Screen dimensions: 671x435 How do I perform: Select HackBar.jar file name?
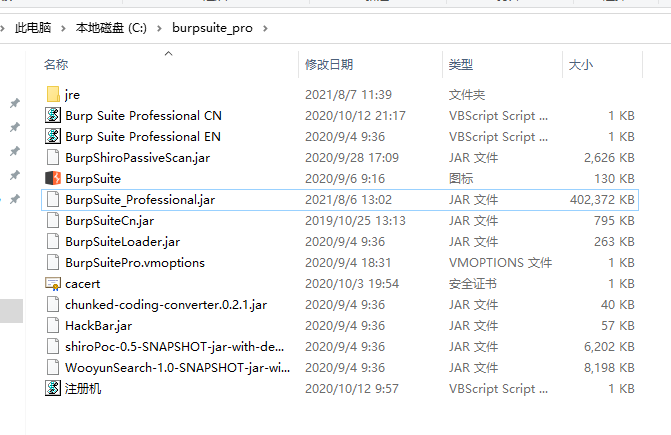pos(98,326)
